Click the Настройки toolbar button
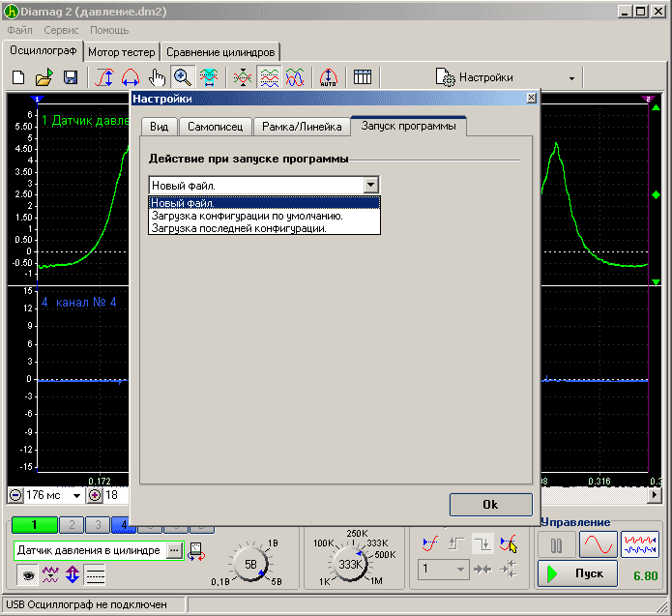This screenshot has width=672, height=616. click(475, 77)
